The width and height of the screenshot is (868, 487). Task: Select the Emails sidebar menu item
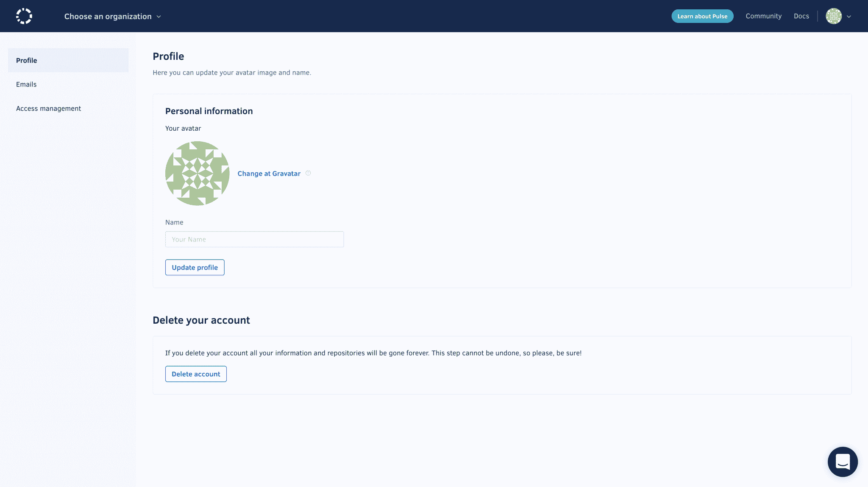tap(26, 84)
